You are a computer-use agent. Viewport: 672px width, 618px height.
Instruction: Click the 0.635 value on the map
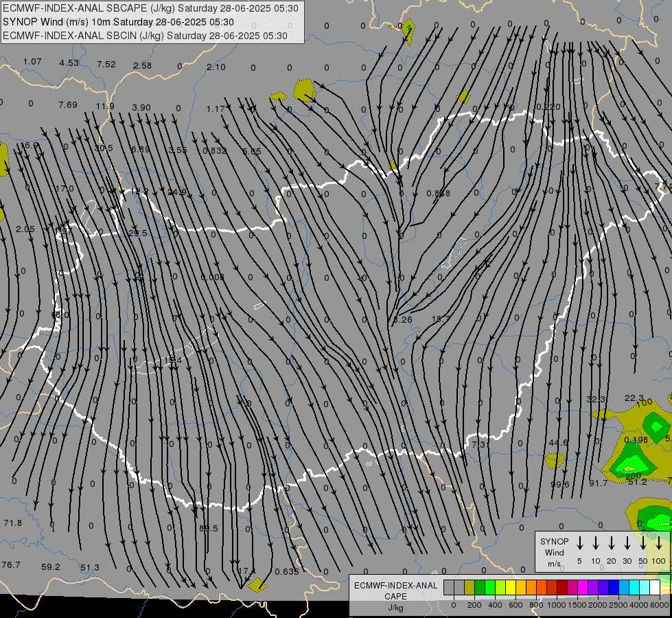(287, 572)
